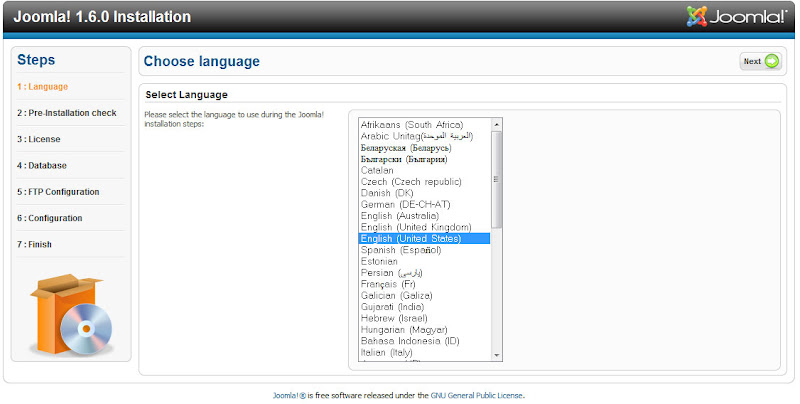The width and height of the screenshot is (800, 404).
Task: Select Hebrew (Israel) language
Action: [424, 318]
